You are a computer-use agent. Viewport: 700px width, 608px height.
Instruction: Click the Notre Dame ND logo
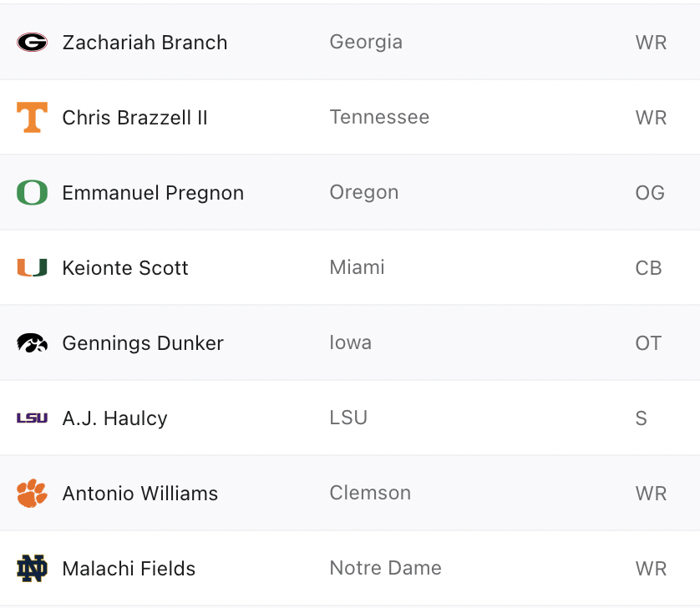32,569
